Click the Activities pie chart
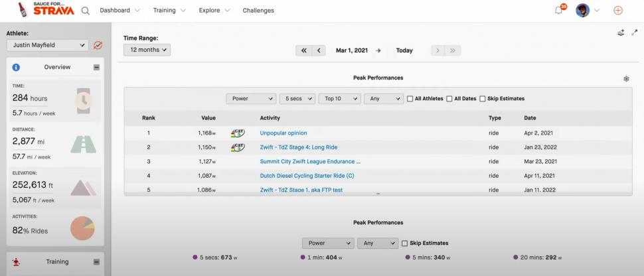 click(x=82, y=228)
